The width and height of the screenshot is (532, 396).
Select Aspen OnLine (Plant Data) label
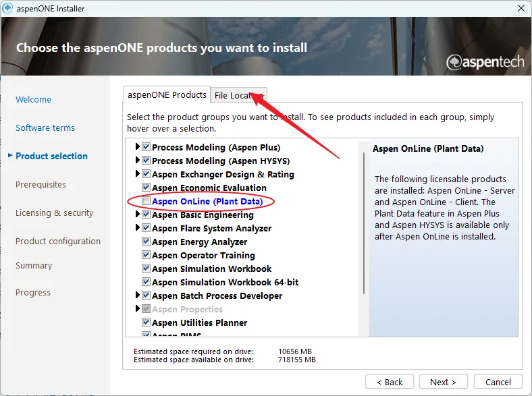[x=207, y=202]
